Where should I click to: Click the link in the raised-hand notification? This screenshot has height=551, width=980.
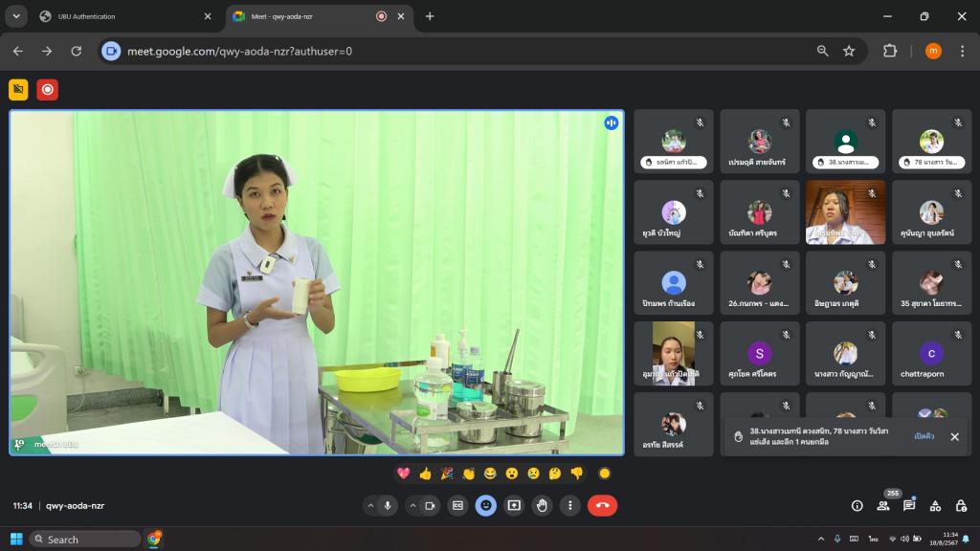point(924,436)
